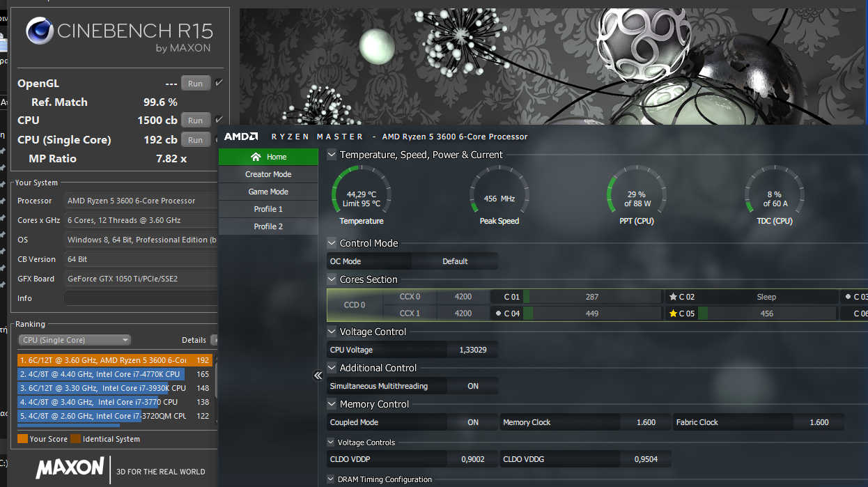Run the OpenGL benchmark
Image resolution: width=868 pixels, height=487 pixels.
click(196, 84)
